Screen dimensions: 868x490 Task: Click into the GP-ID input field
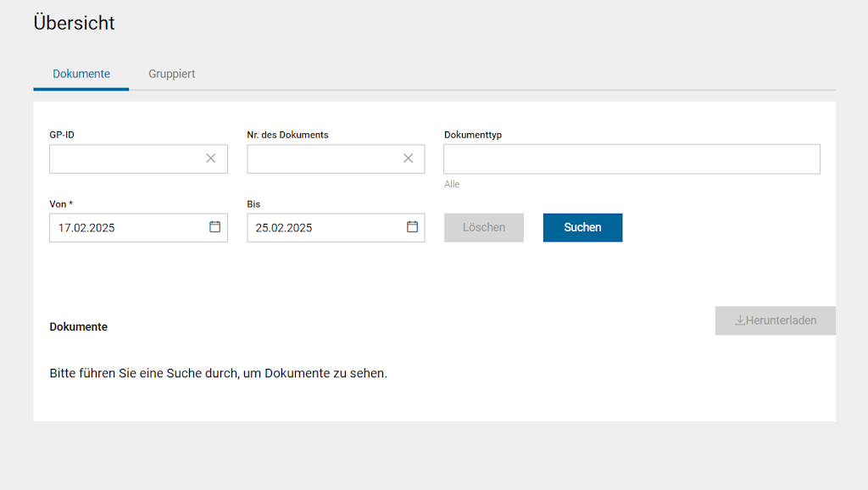[x=127, y=159]
